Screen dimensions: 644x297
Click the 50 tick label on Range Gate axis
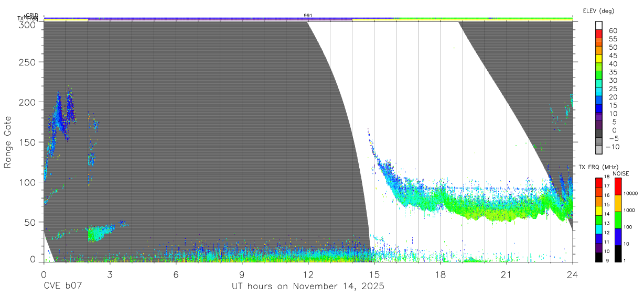tap(30, 222)
